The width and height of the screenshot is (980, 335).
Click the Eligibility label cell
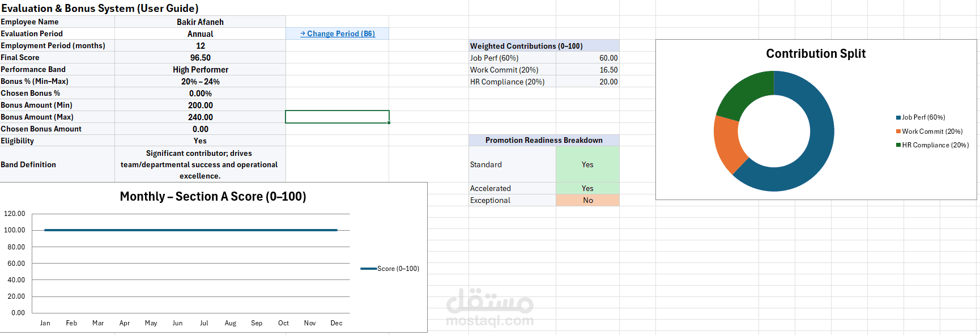coord(57,141)
